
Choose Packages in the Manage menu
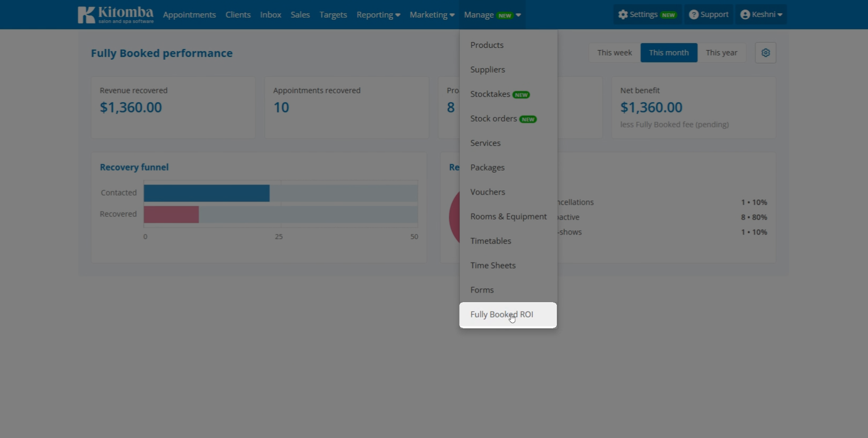click(x=508, y=168)
